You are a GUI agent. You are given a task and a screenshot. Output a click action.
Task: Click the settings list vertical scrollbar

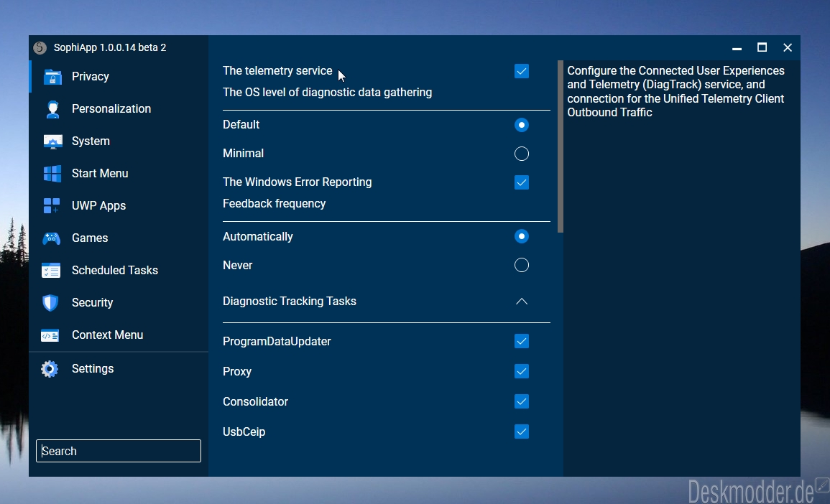560,147
